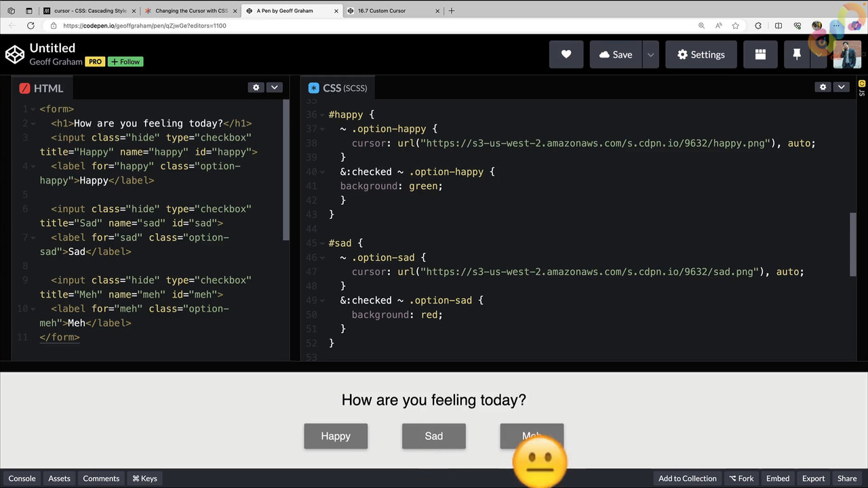This screenshot has width=868, height=488.
Task: Click the CSS editor vertical scrollbar
Action: coord(852,244)
